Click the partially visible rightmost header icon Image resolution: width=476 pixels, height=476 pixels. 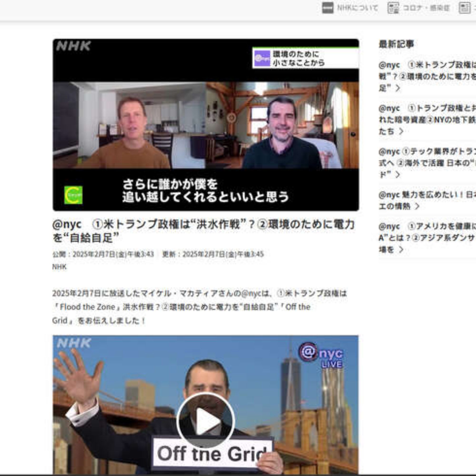(x=465, y=8)
